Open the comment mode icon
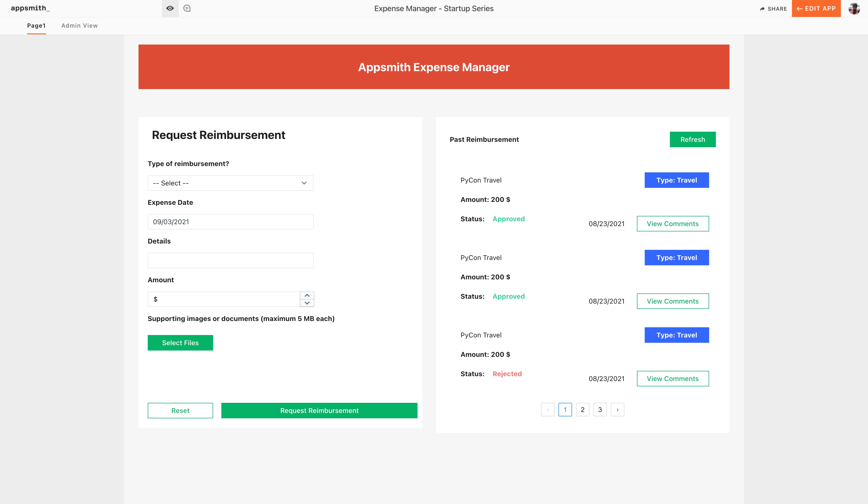This screenshot has width=868, height=504. tap(187, 8)
